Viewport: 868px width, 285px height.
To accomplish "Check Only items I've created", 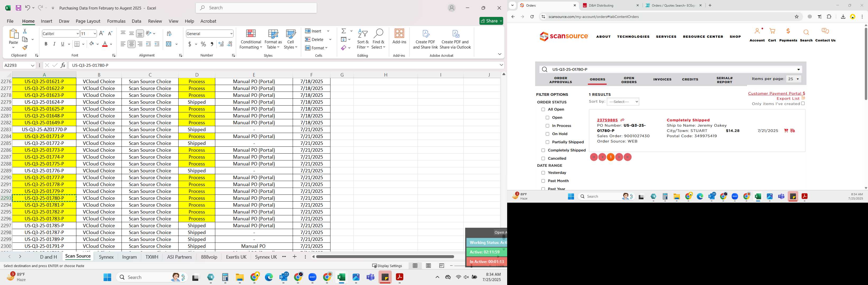I will [803, 104].
